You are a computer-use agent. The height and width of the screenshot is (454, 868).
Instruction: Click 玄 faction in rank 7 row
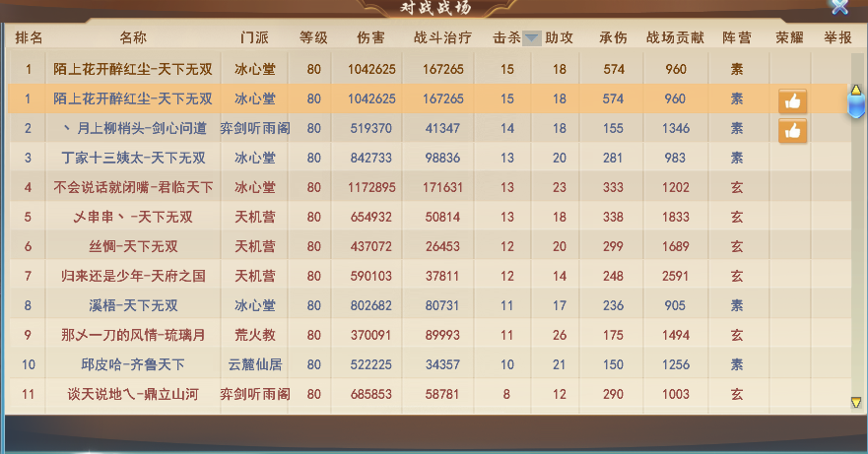click(737, 276)
